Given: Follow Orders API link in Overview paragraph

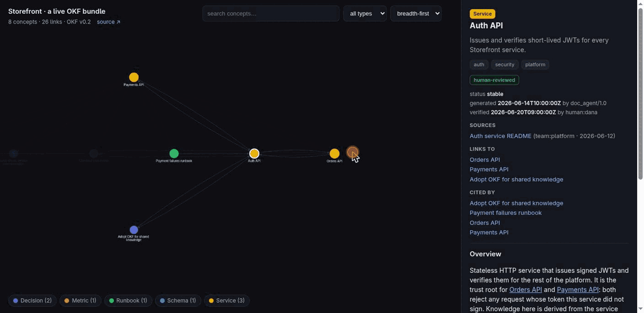Looking at the screenshot, I should point(526,289).
